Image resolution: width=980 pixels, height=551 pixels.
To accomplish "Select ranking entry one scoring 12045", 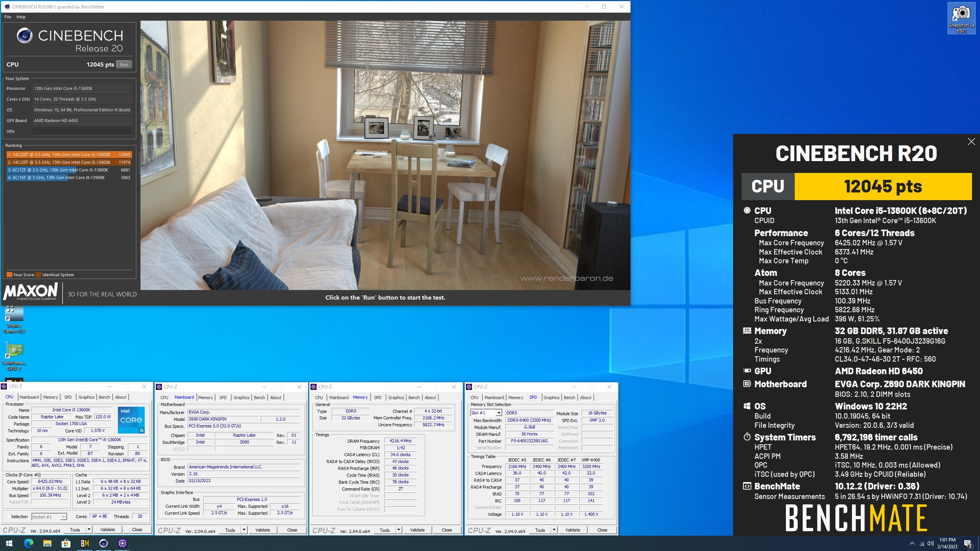I will [69, 155].
